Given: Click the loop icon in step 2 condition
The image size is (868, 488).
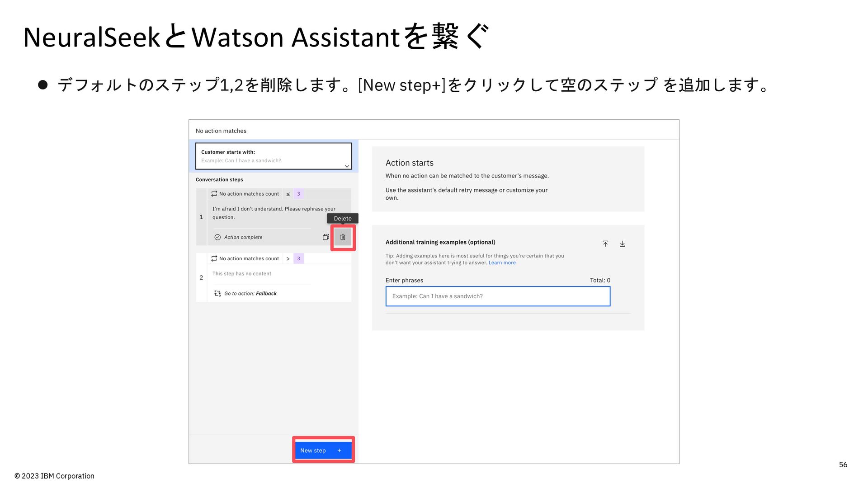Looking at the screenshot, I should (x=214, y=258).
